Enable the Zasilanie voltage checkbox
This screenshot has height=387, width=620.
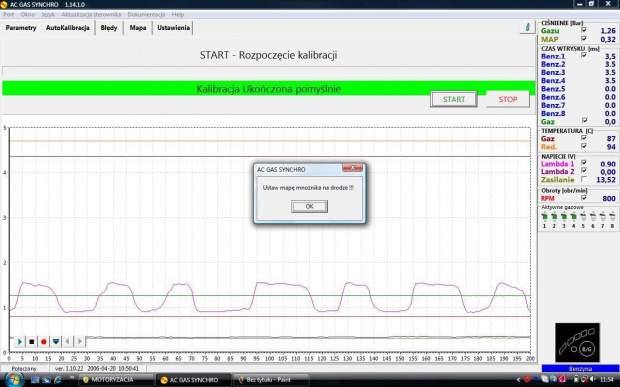coord(584,179)
